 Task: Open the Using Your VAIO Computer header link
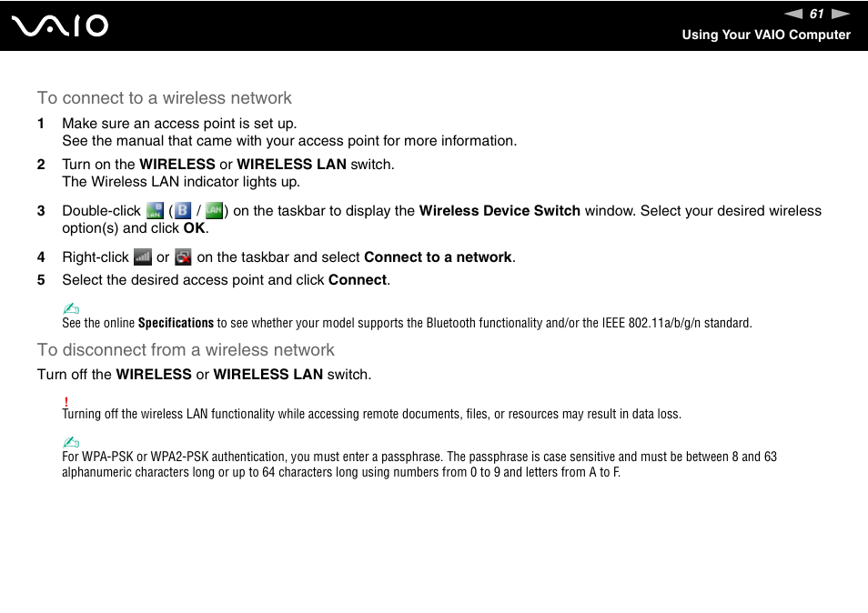click(766, 35)
